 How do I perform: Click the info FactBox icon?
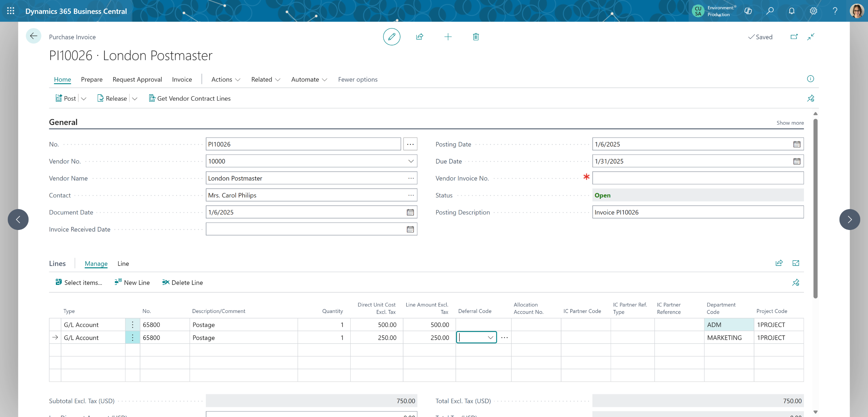coord(810,79)
